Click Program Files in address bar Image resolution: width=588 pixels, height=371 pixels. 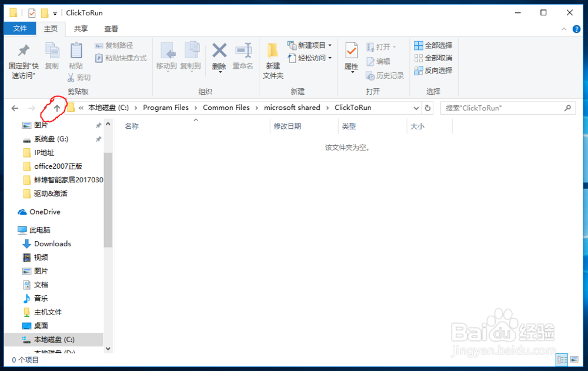pyautogui.click(x=166, y=108)
